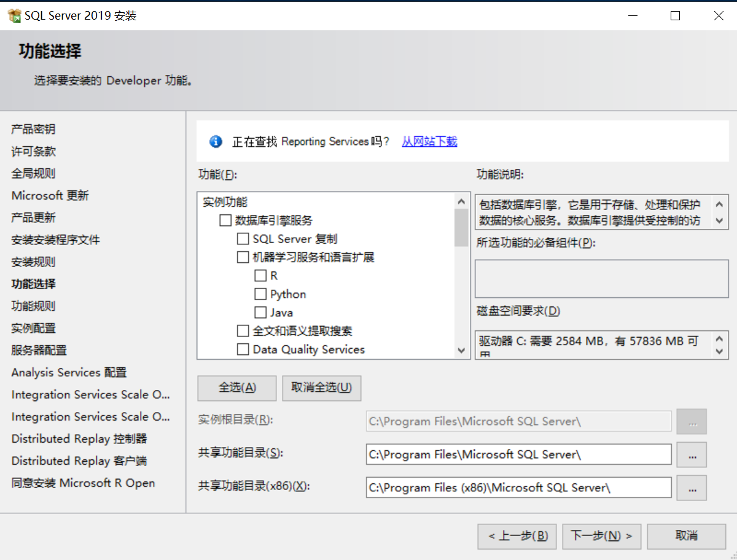
Task: Click the blue information icon beside Reporting Services
Action: pos(216,142)
